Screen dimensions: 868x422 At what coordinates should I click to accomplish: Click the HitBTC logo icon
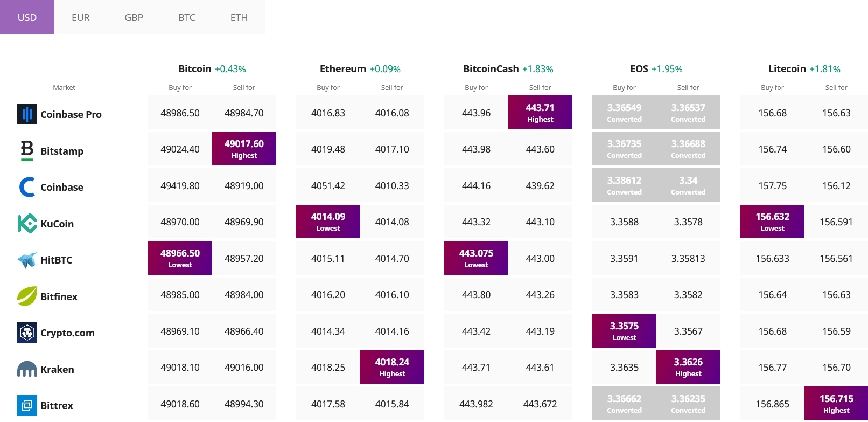(x=27, y=260)
